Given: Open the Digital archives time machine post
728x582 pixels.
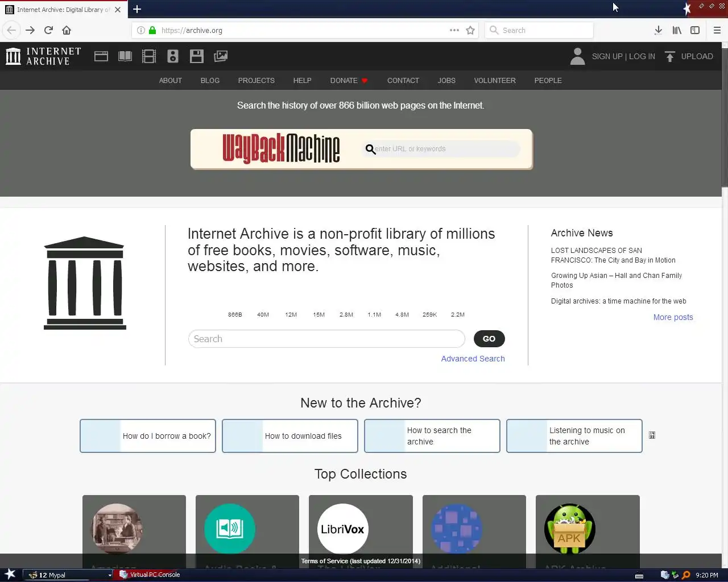Looking at the screenshot, I should point(619,301).
